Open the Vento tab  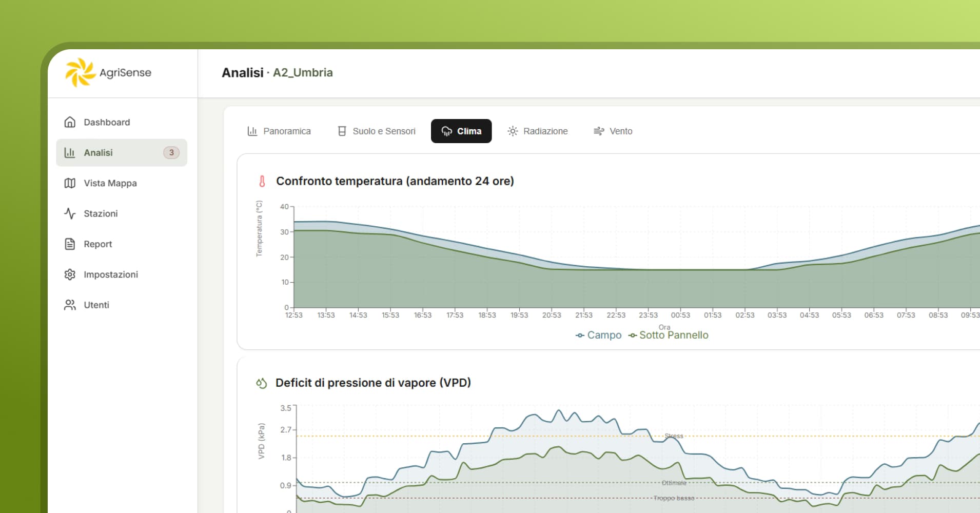click(613, 131)
